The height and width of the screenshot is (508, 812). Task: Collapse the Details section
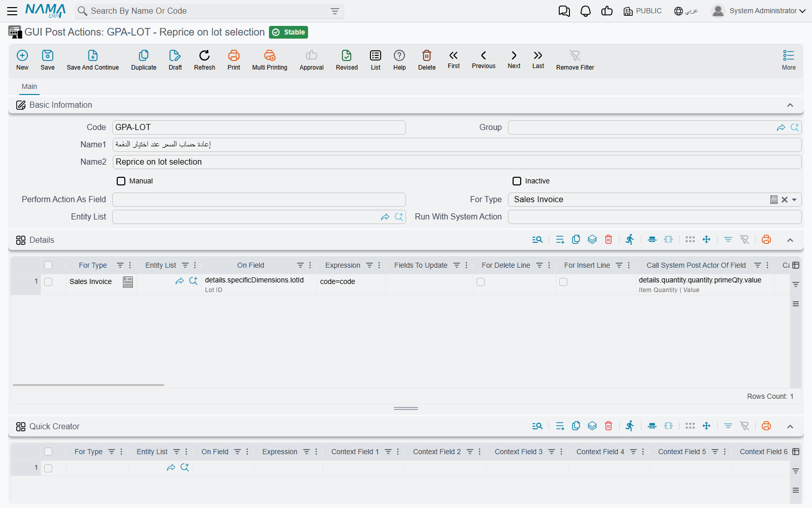pos(790,240)
